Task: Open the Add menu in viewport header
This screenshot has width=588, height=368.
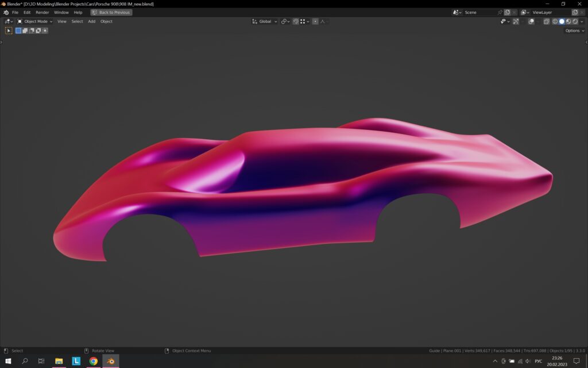Action: pos(91,21)
